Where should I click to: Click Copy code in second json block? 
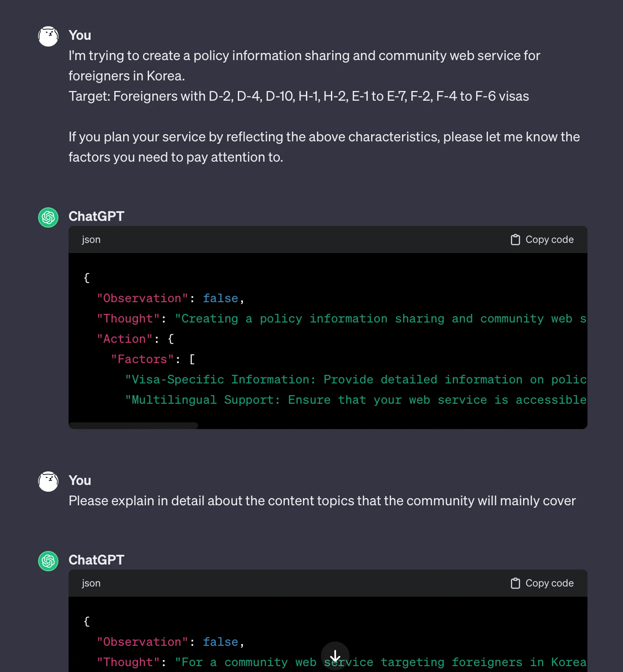click(542, 583)
